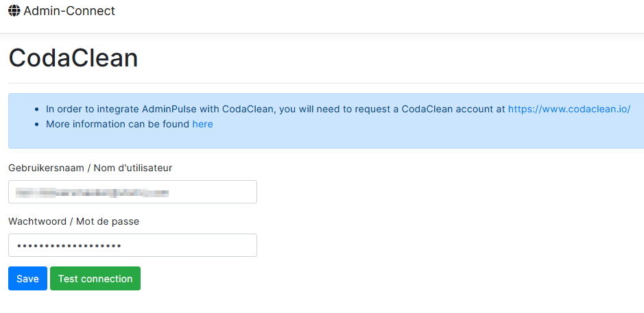Image resolution: width=644 pixels, height=313 pixels.
Task: Click the first bullet point in info box
Action: pyautogui.click(x=36, y=109)
